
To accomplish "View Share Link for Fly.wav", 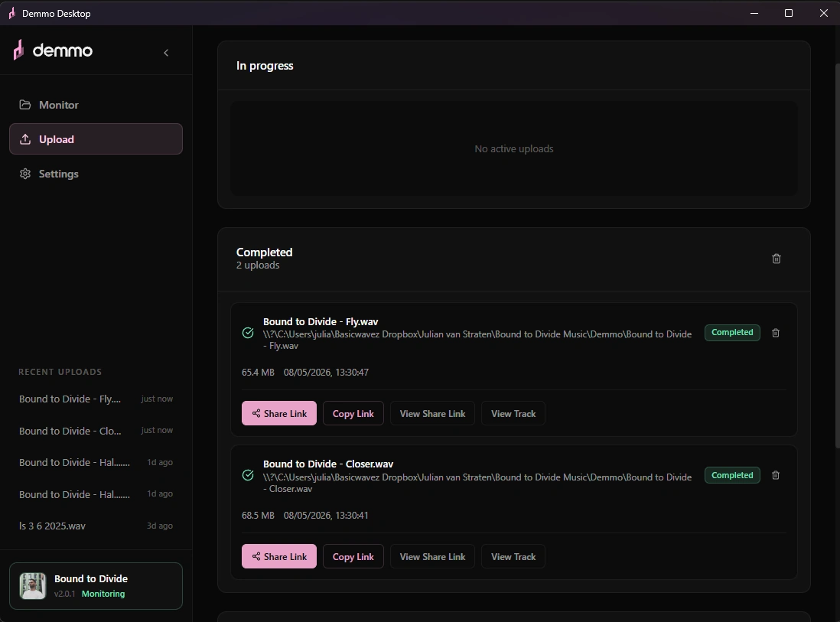I will 432,414.
